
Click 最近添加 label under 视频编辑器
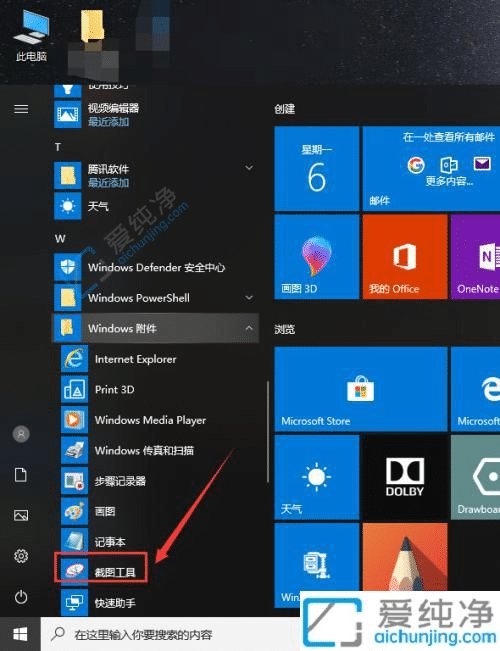(x=108, y=122)
